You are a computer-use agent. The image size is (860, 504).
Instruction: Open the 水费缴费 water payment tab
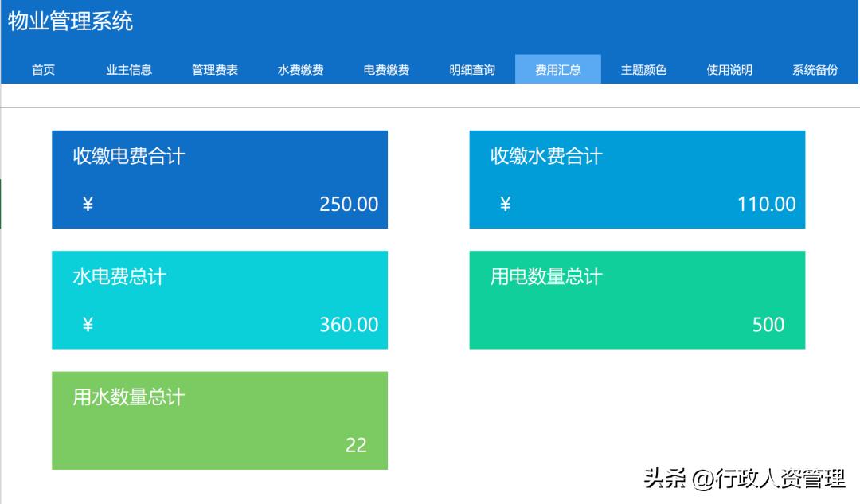click(301, 69)
